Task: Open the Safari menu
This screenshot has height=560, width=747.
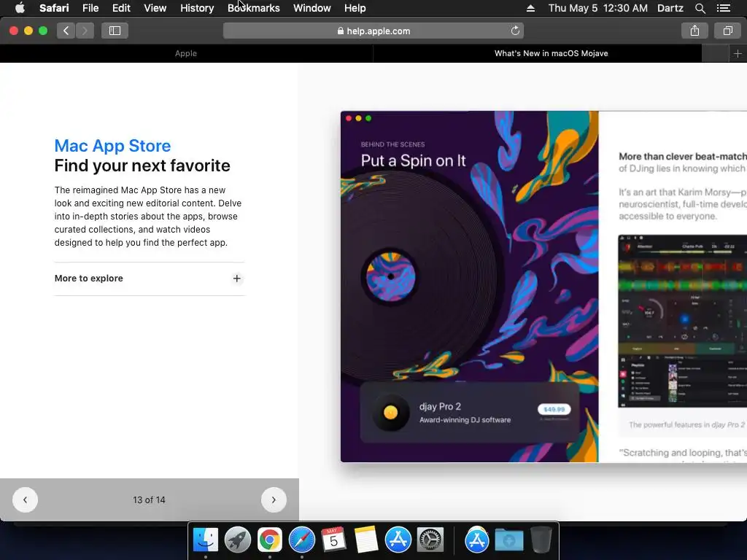Action: click(x=54, y=8)
